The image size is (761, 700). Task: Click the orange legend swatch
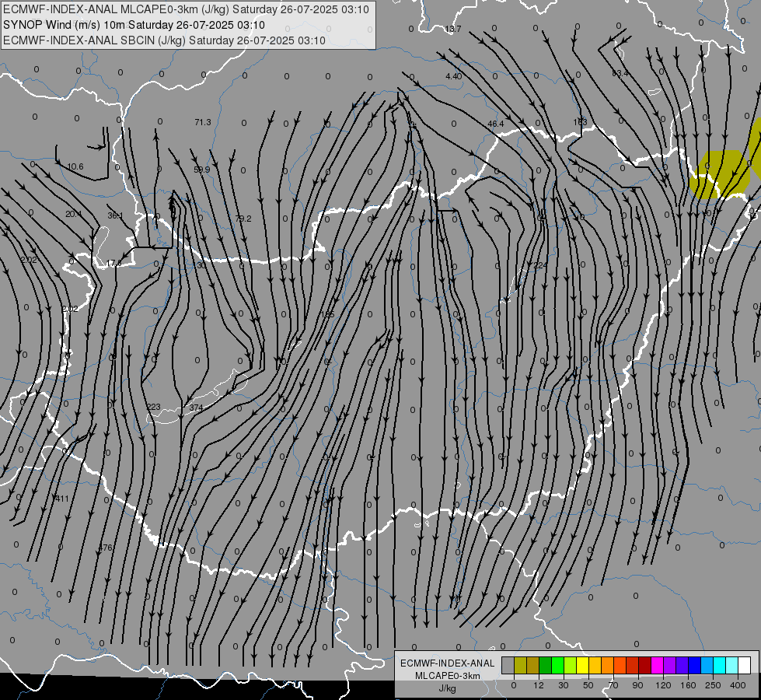pos(607,665)
